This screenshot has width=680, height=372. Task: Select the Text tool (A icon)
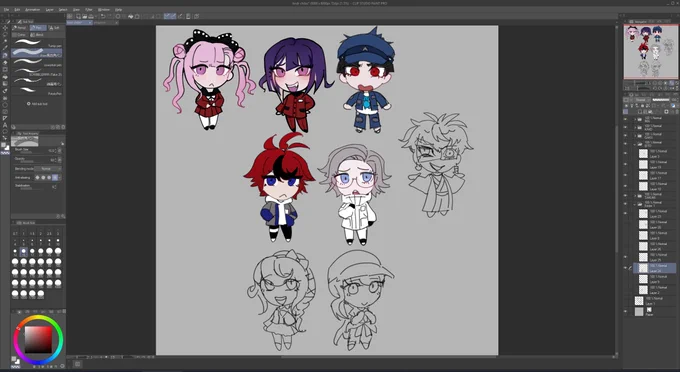coord(5,124)
